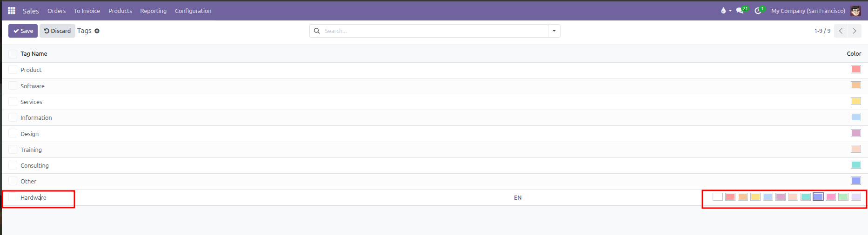Open the To Invoice menu
This screenshot has width=868, height=235.
tap(87, 11)
